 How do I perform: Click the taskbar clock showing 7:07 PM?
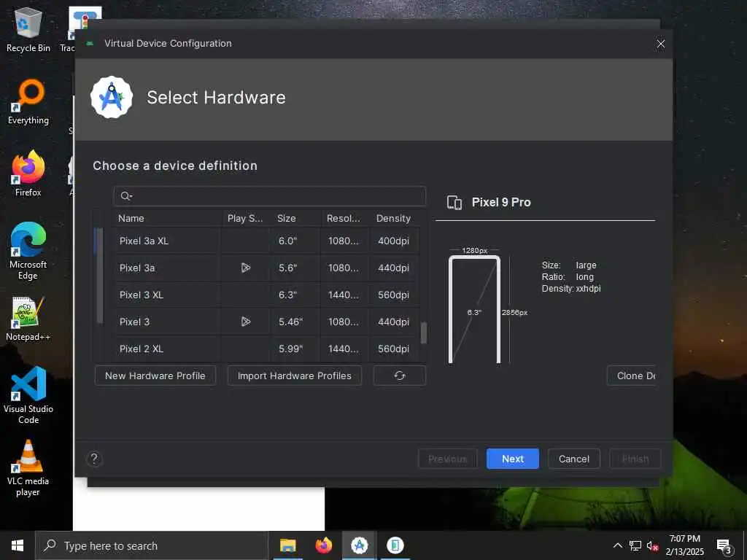pos(684,545)
